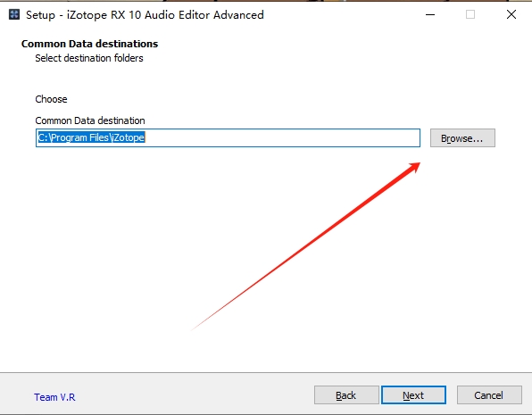The image size is (532, 415).
Task: Click the iZotope setup icon in title bar
Action: (x=14, y=14)
